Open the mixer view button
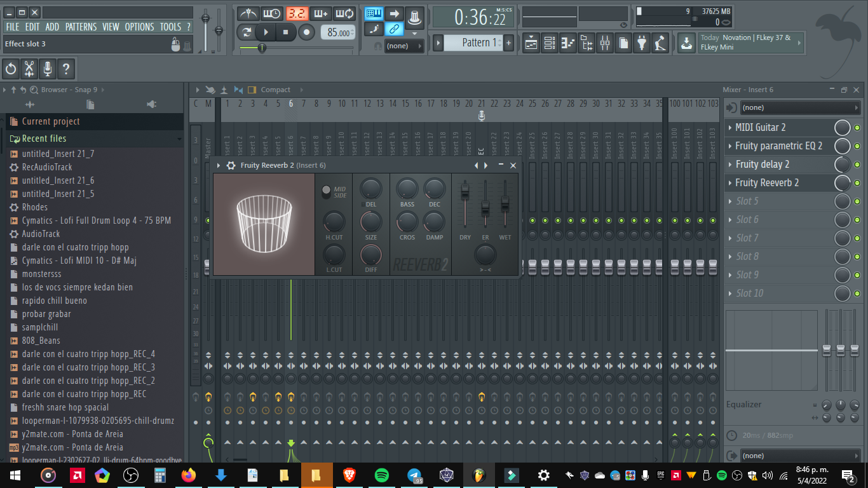Viewport: 868px width, 488px height. (605, 43)
